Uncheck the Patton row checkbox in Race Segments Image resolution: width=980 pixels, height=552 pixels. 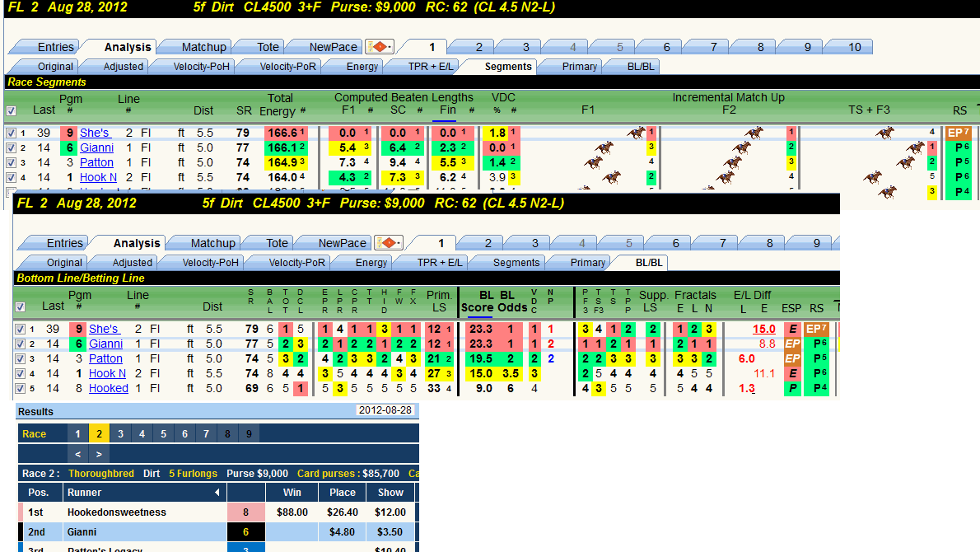(x=11, y=163)
